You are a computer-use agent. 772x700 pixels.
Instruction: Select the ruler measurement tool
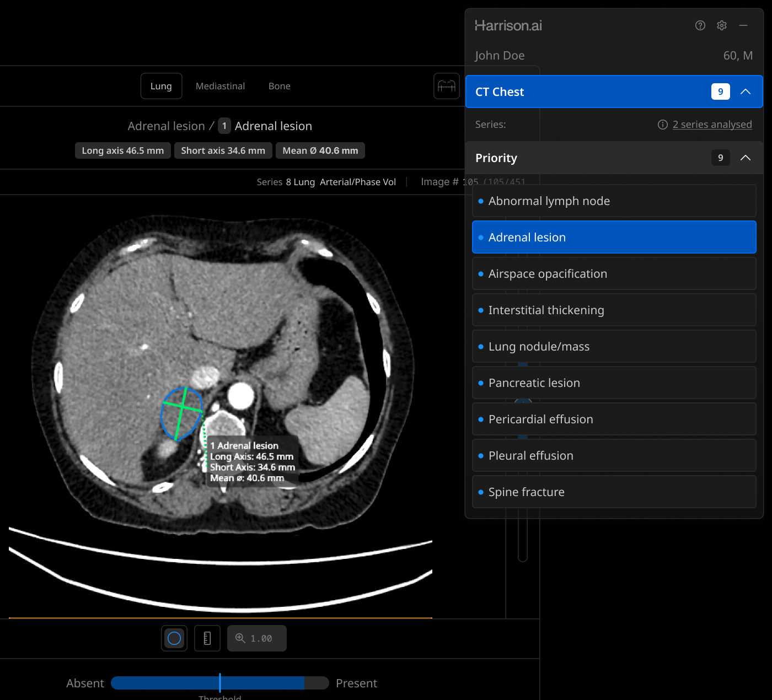(207, 638)
